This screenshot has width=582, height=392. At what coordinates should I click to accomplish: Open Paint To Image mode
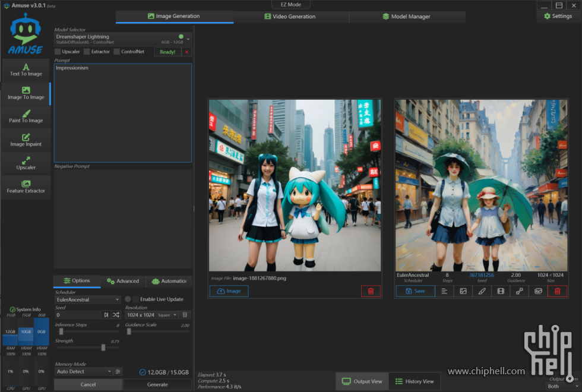click(x=26, y=116)
